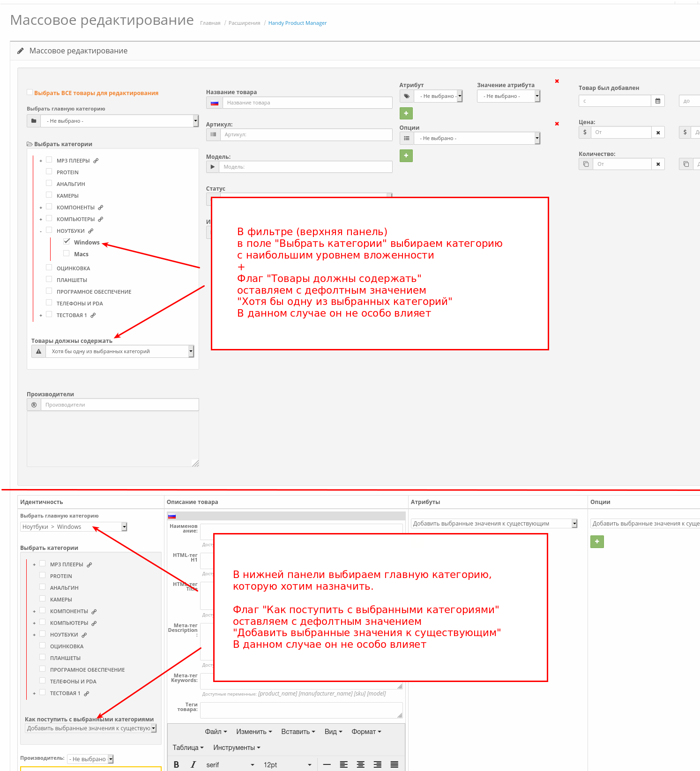Clear the Цена 'От' field with X icon
The image size is (700, 771).
pos(658,133)
